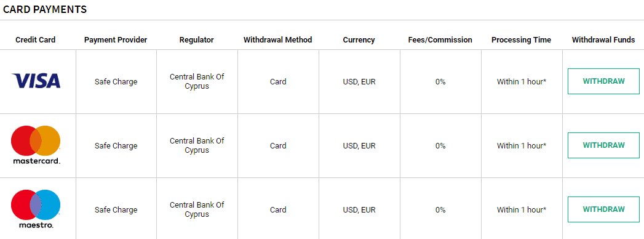Image resolution: width=644 pixels, height=239 pixels.
Task: Click the CARD PAYMENTS section heading
Action: [x=45, y=9]
